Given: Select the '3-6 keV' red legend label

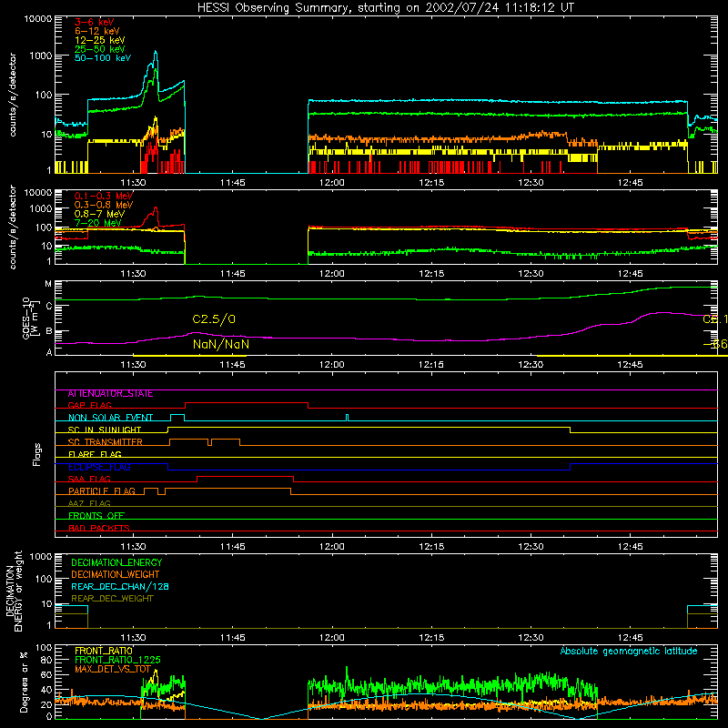Looking at the screenshot, I should [x=94, y=22].
